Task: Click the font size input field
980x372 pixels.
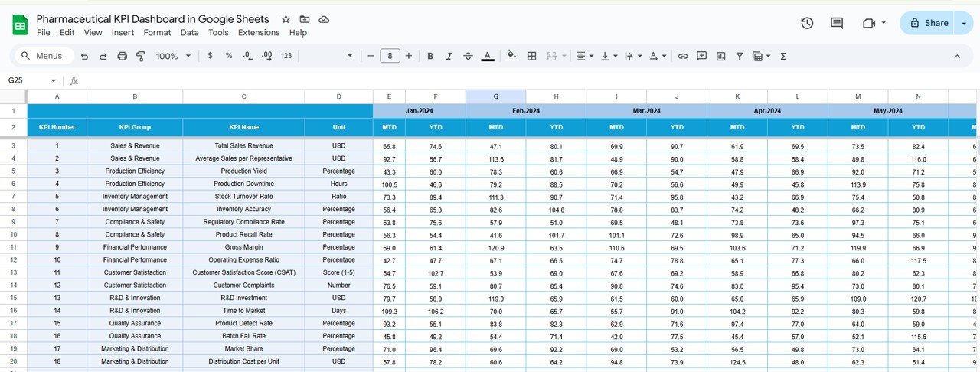Action: (x=390, y=56)
